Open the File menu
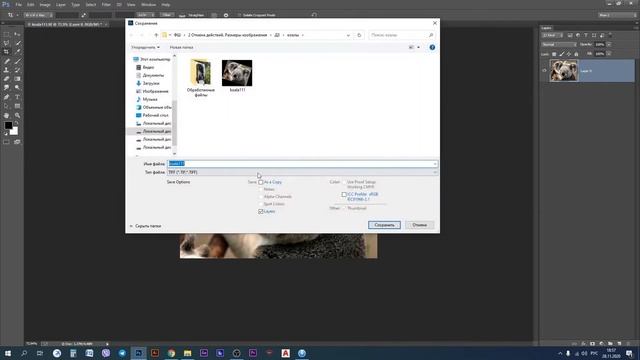This screenshot has height=360, width=640. pos(18,4)
